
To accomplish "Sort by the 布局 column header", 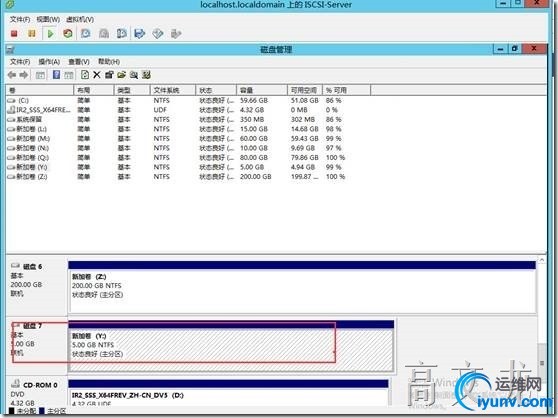I will [94, 90].
